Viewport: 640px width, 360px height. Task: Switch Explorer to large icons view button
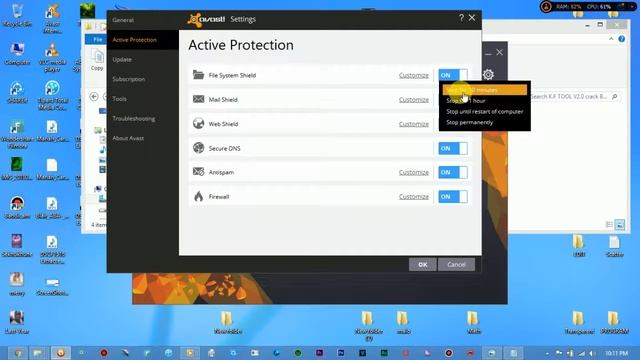(x=620, y=224)
